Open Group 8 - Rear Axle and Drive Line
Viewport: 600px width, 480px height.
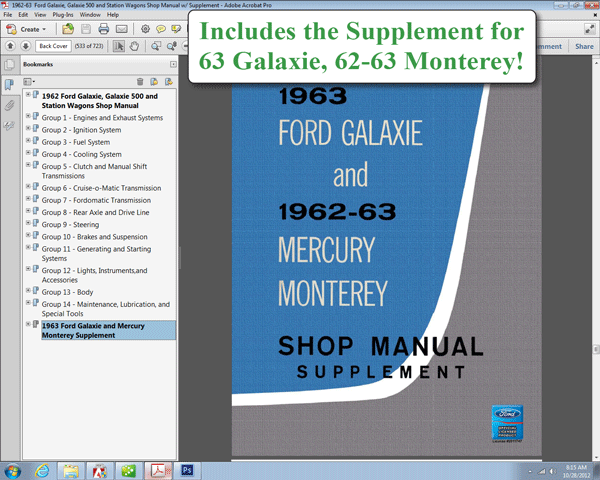(x=96, y=212)
